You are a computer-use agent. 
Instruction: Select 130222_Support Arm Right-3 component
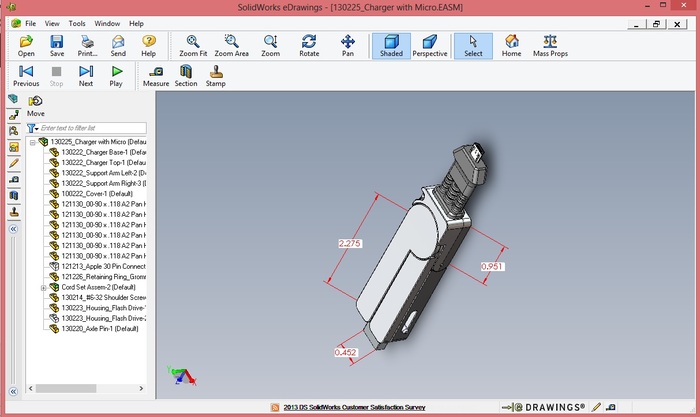point(104,183)
